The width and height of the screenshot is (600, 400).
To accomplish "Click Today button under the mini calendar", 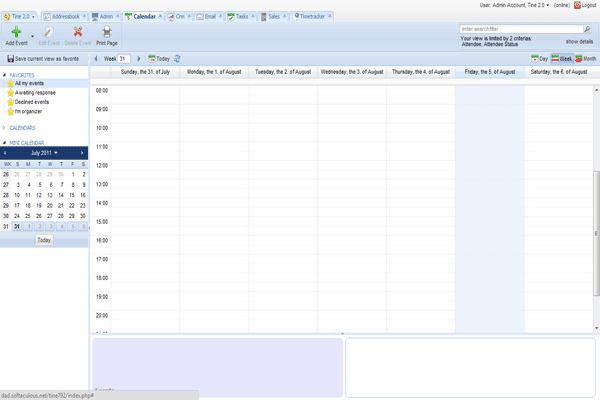I will 44,240.
